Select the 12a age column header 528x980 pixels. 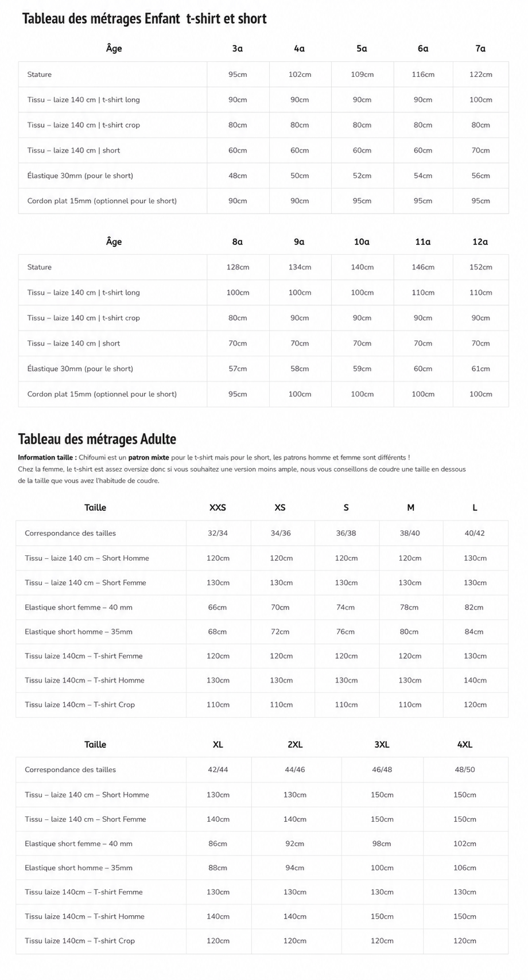click(x=480, y=242)
